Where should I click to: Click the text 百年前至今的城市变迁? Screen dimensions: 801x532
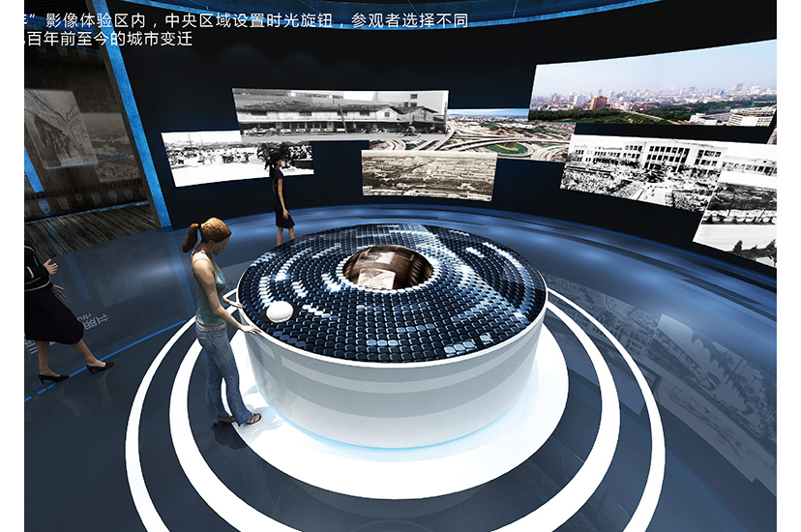click(x=109, y=40)
